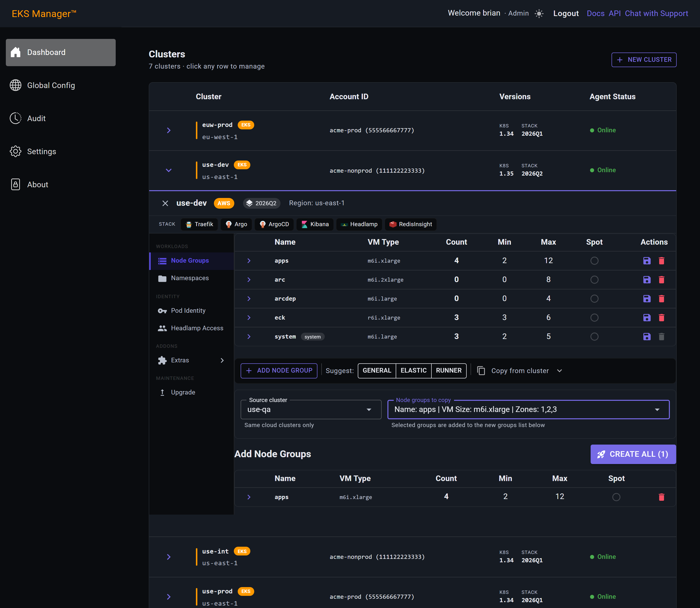Toggle the Copy from cluster section chevron
The image size is (700, 608).
560,370
